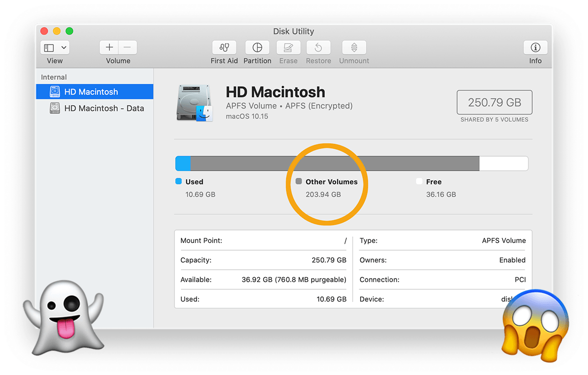The height and width of the screenshot is (375, 588).
Task: Click the Used row value in details table
Action: click(x=332, y=299)
